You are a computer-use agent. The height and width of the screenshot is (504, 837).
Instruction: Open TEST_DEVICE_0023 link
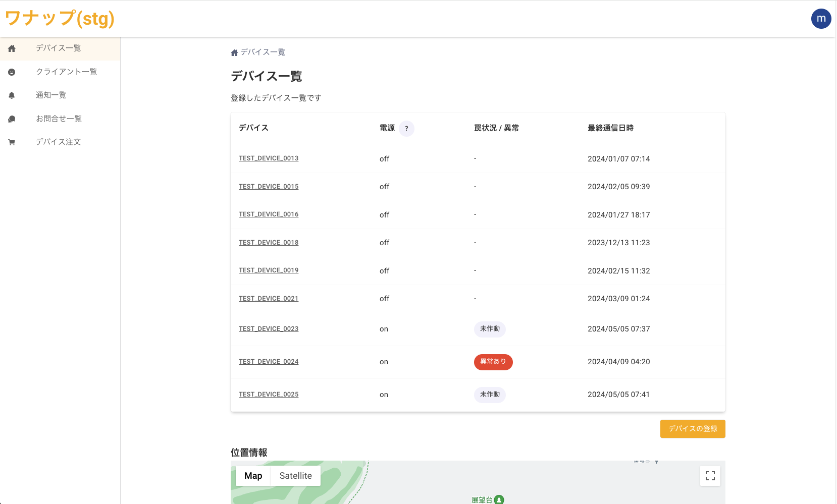[269, 329]
